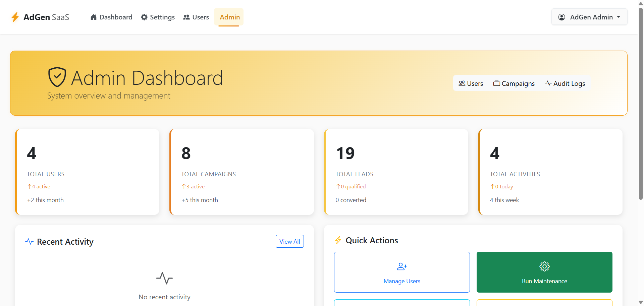644x306 pixels.
Task: Click the Run Maintenance button
Action: click(x=544, y=272)
